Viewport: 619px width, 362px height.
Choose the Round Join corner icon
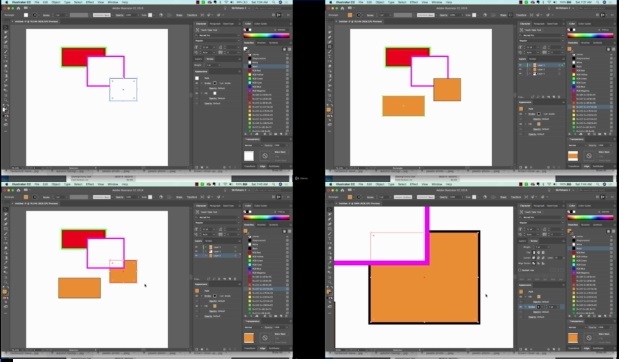click(538, 258)
